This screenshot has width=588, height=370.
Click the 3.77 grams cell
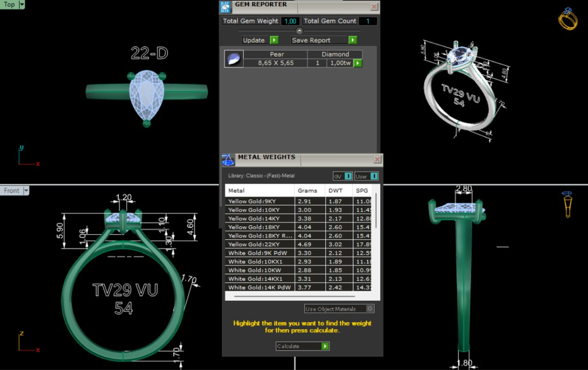(309, 287)
